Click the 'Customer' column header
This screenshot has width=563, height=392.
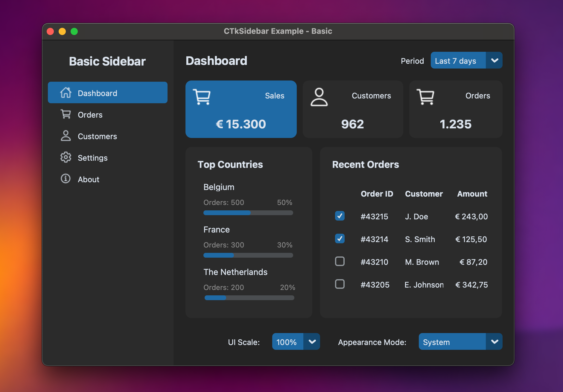coord(424,194)
